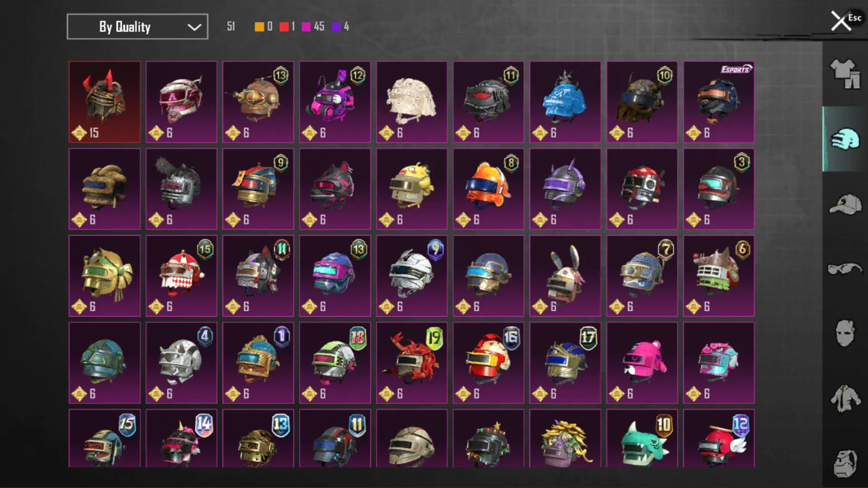Filter by pink quality swatch showing 45

tap(306, 27)
